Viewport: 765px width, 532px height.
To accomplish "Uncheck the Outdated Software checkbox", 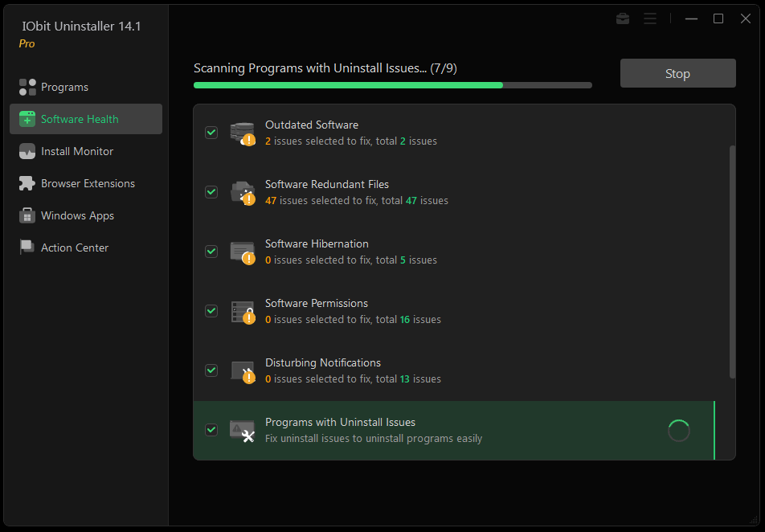I will pos(211,133).
